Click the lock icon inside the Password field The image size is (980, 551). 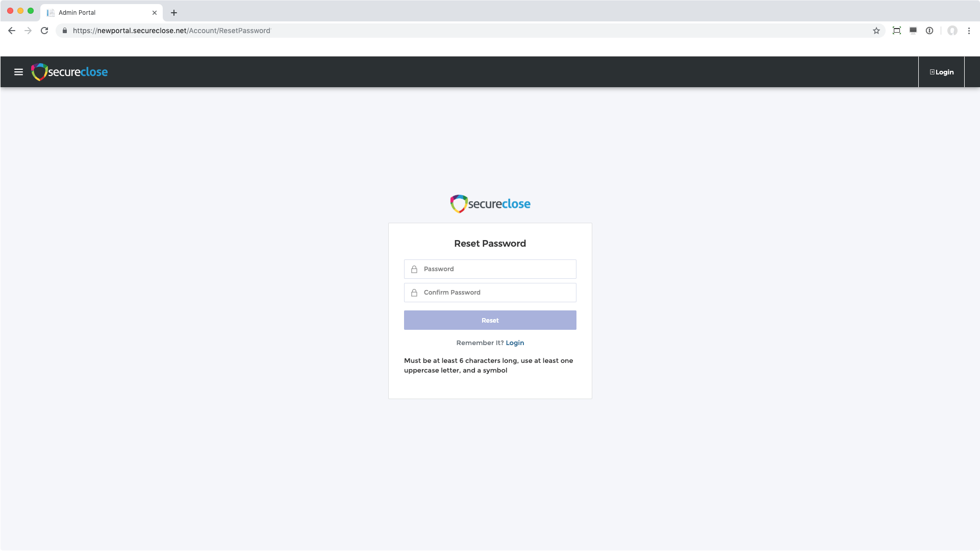pyautogui.click(x=414, y=269)
